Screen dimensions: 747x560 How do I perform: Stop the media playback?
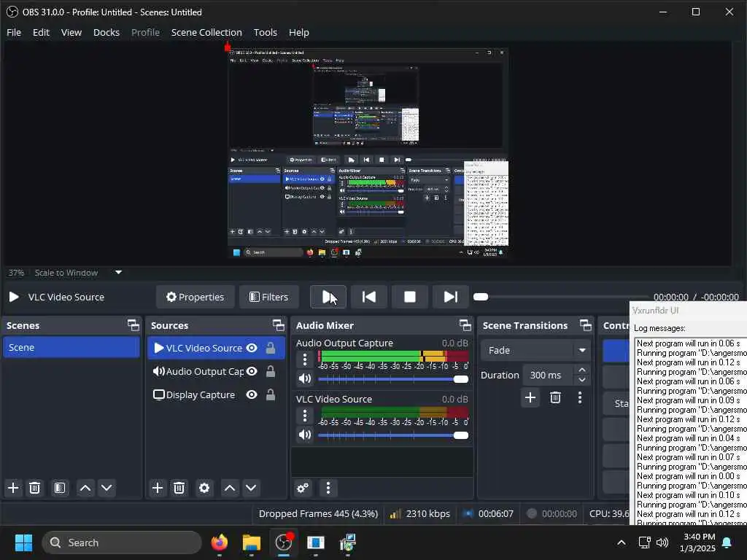[x=410, y=297]
